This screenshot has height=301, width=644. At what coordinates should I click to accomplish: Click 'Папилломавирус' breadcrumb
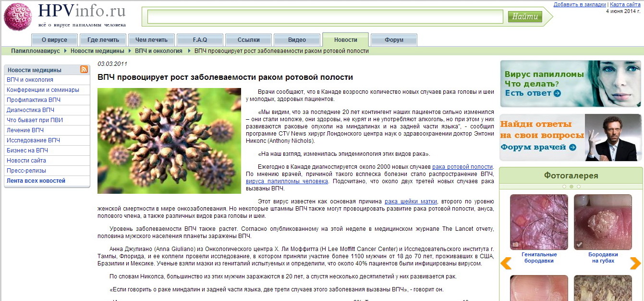coord(36,51)
